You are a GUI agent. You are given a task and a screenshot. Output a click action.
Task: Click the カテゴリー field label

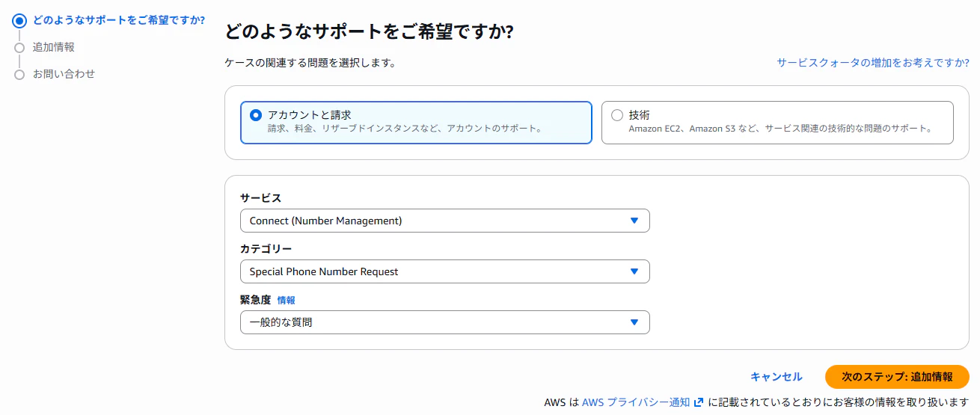click(266, 249)
